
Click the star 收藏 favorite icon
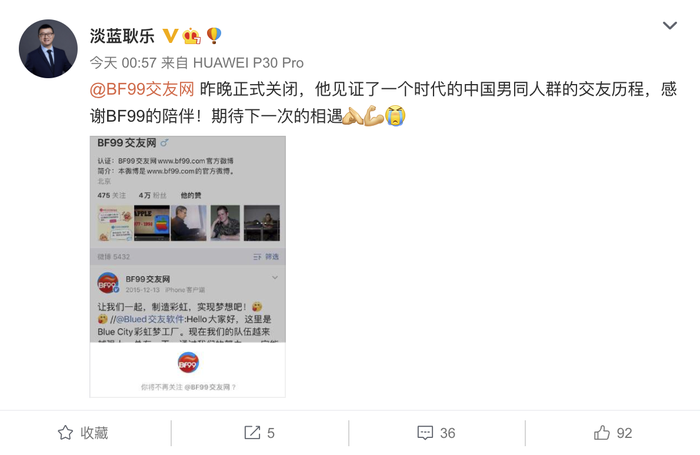[x=65, y=433]
